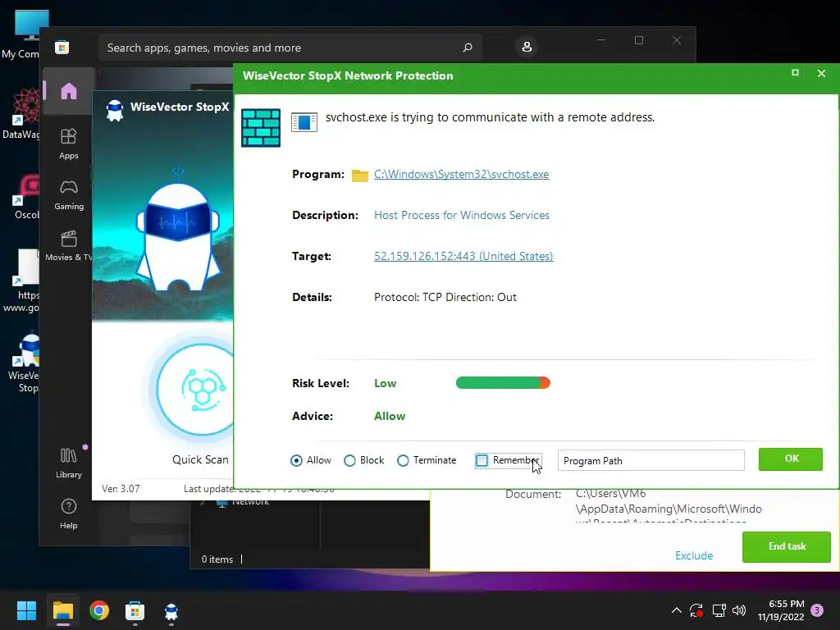
Task: Open the svchost.exe program path link
Action: pyautogui.click(x=461, y=174)
